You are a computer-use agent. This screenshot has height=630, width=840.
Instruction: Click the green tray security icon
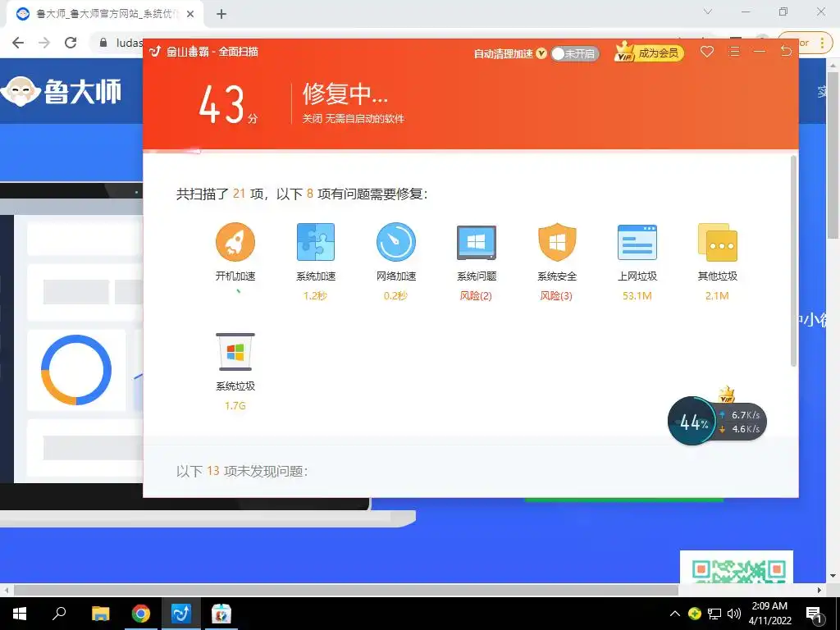695,614
